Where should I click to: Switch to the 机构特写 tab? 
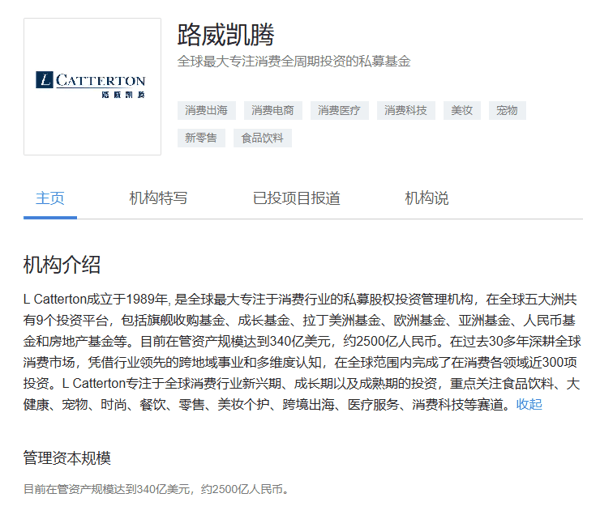point(158,198)
